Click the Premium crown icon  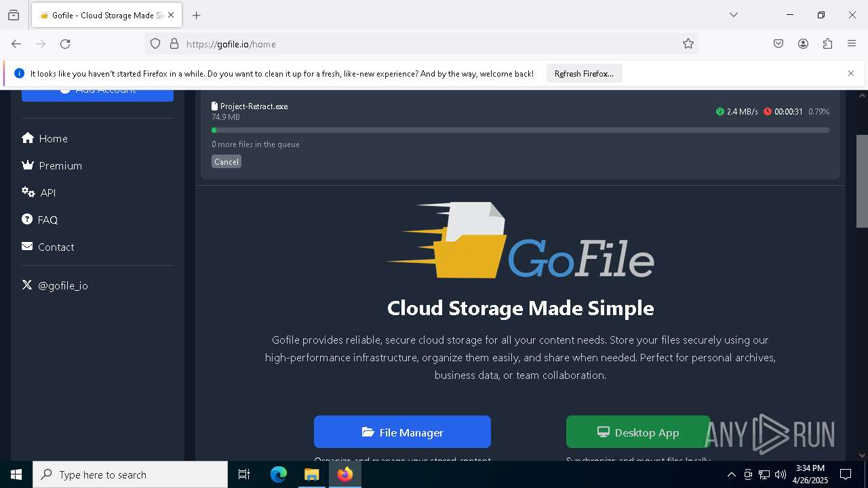pos(28,165)
